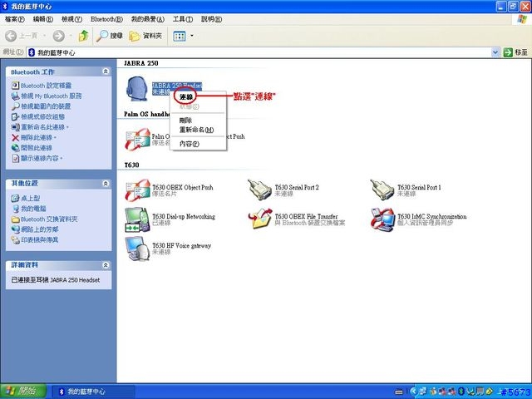Open the 檢視(V) menu
This screenshot has height=399, width=532.
coord(71,19)
